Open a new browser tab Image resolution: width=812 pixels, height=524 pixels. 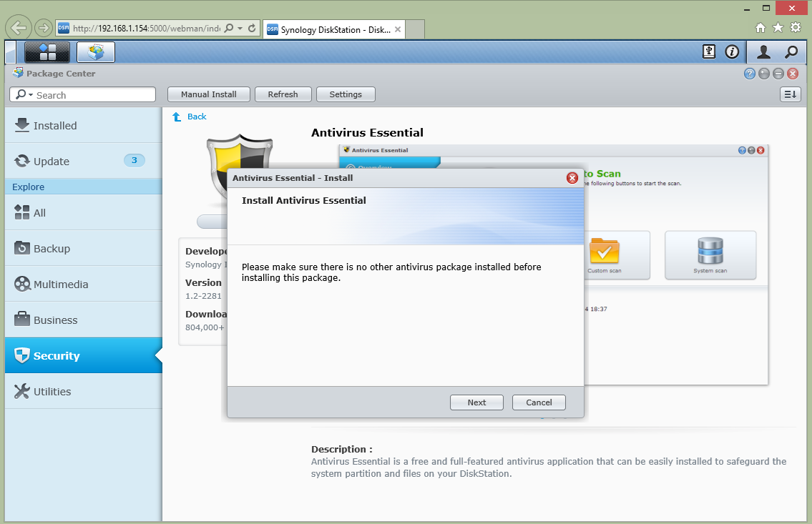(415, 29)
